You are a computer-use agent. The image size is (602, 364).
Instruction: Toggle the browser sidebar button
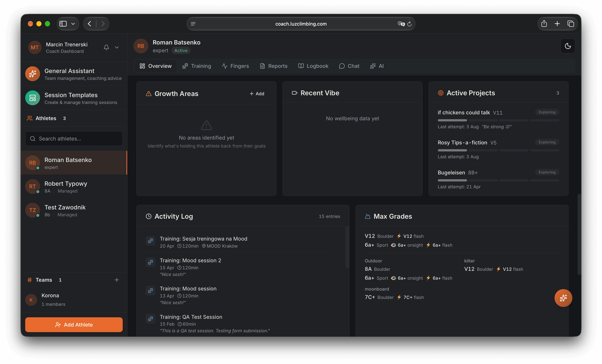63,24
